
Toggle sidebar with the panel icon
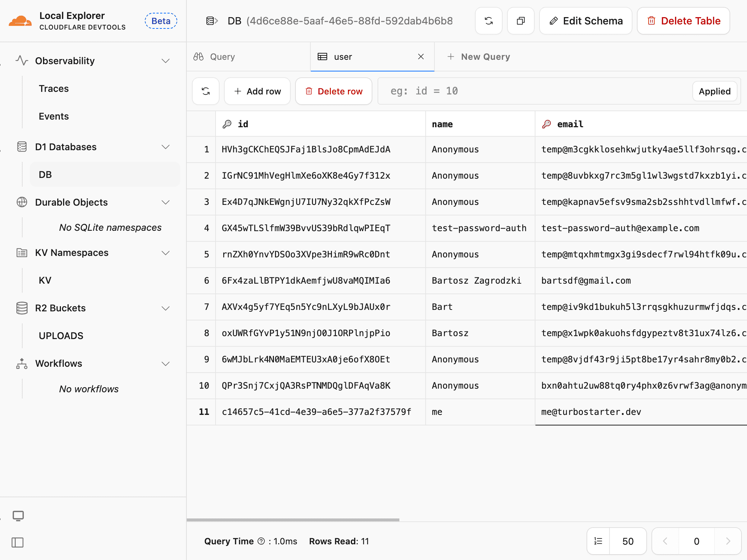(18, 542)
